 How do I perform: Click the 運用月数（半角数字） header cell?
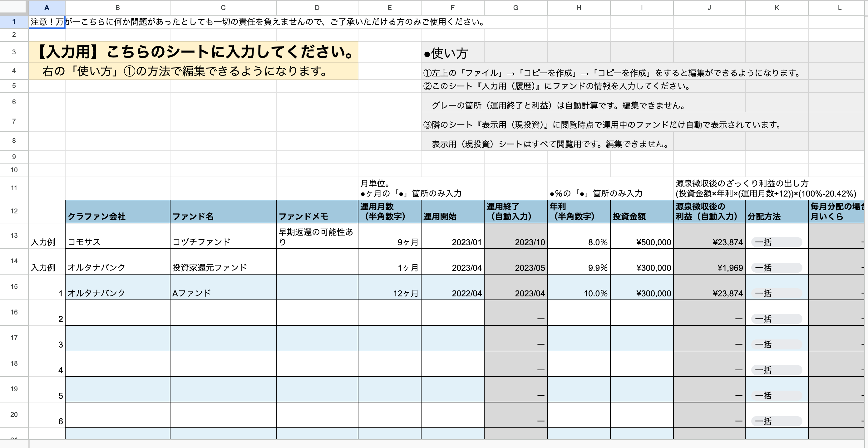pyautogui.click(x=390, y=212)
